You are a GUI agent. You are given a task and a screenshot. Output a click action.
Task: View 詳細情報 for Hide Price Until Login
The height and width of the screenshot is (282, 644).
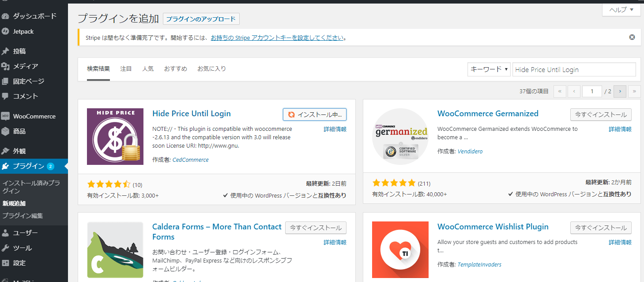point(335,129)
